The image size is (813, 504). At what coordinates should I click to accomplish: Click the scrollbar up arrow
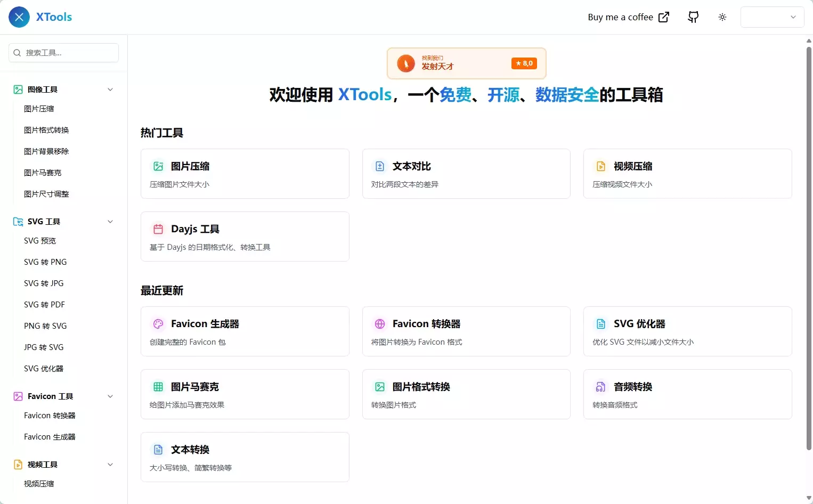click(809, 40)
